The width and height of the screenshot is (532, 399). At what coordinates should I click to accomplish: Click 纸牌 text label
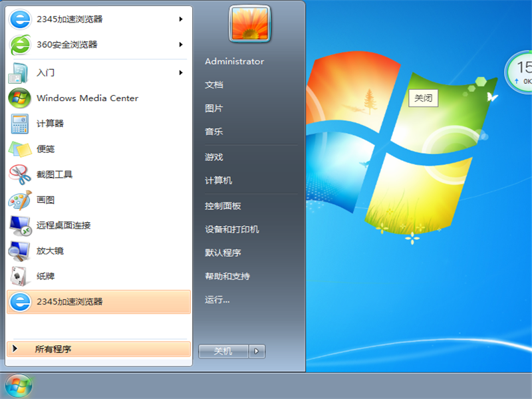pyautogui.click(x=46, y=276)
